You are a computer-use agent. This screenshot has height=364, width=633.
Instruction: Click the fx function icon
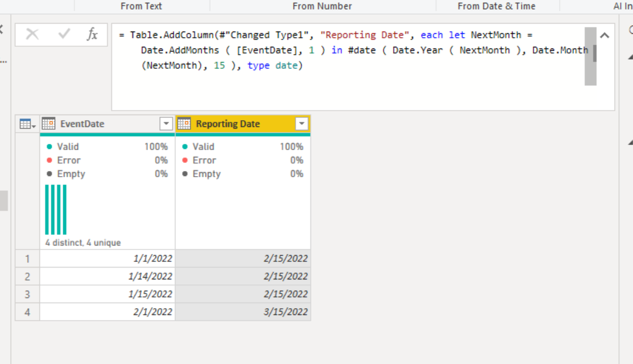[x=92, y=34]
